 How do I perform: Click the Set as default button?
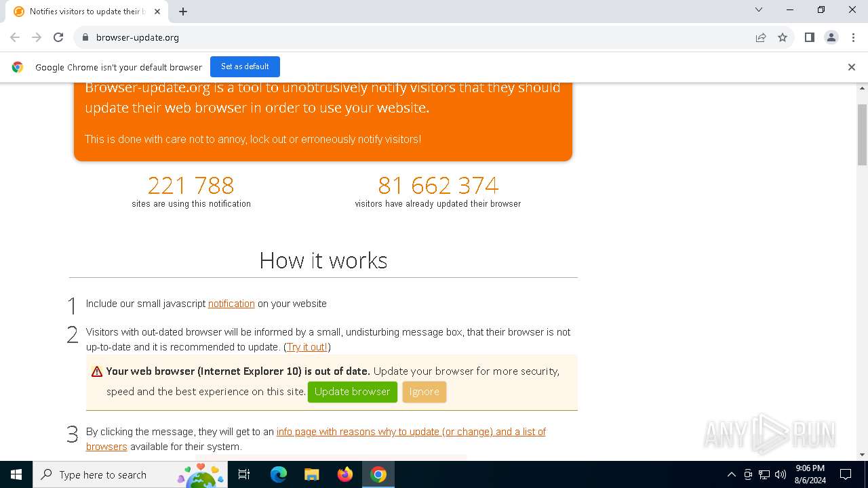245,66
